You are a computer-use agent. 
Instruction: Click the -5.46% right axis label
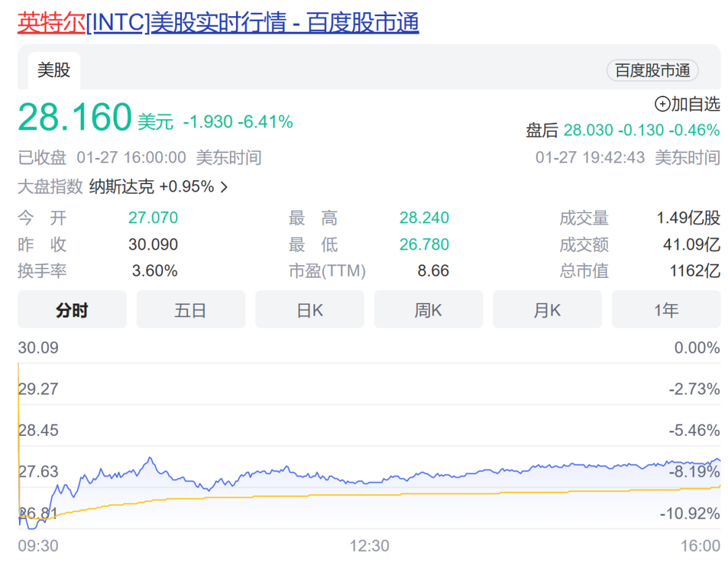coord(694,430)
